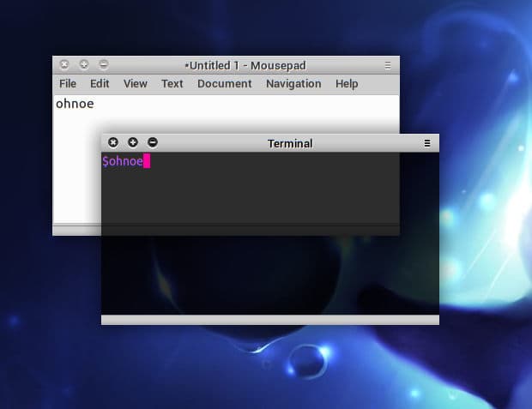Open the Document menu
Viewport: 532px width, 409px height.
(224, 83)
